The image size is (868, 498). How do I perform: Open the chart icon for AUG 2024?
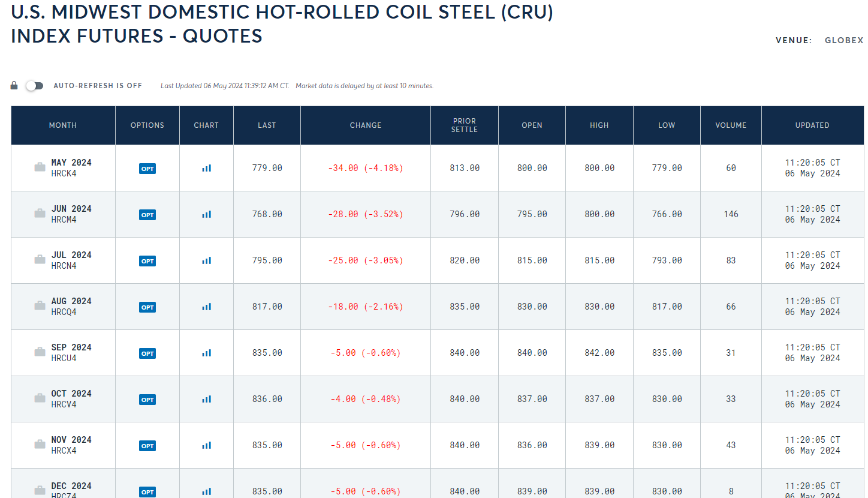[206, 307]
